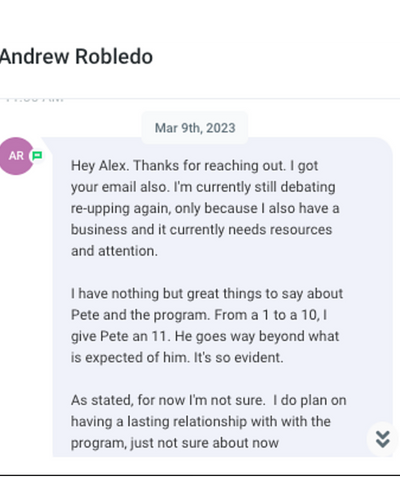Open the AR avatar circle

pos(15,156)
